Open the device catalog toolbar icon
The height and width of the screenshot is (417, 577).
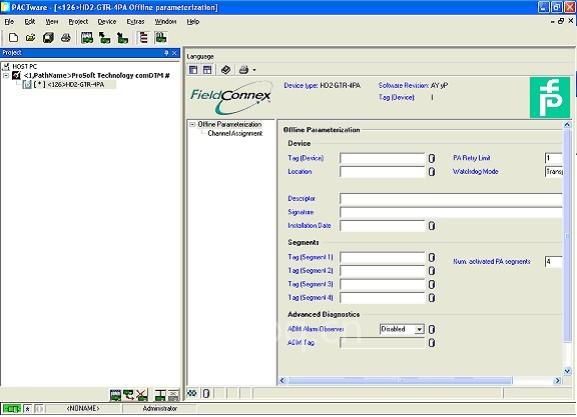[87, 38]
